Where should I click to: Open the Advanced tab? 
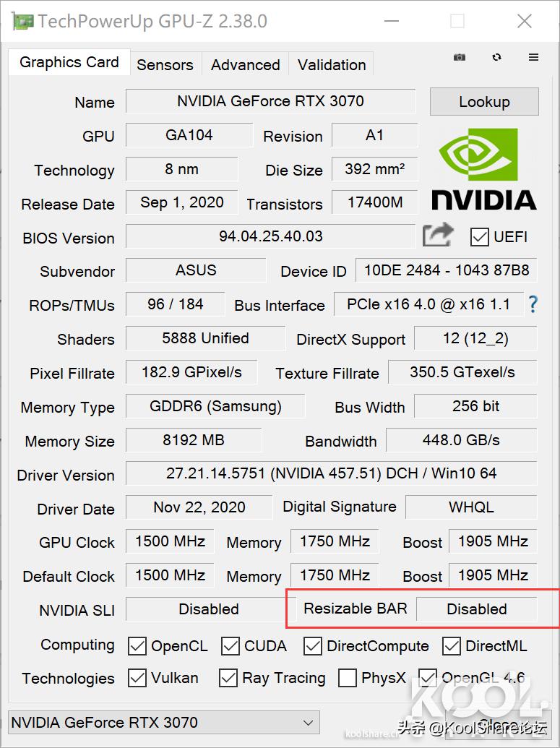[x=245, y=64]
